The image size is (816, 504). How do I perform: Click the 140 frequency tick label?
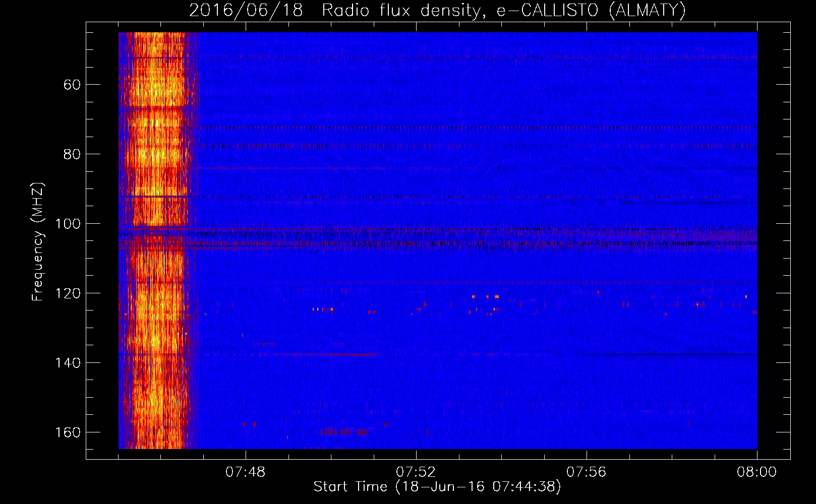[x=68, y=363]
